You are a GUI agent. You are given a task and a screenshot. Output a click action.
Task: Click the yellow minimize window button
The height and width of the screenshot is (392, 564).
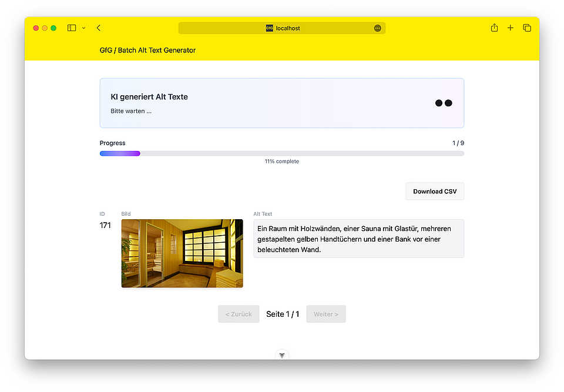(x=45, y=28)
